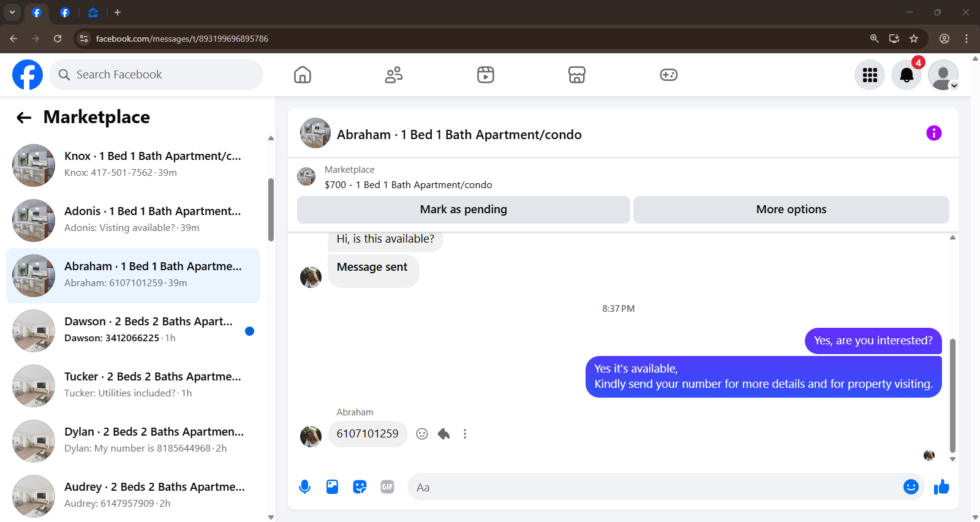Attach a photo with the image icon
The height and width of the screenshot is (522, 980).
[332, 487]
